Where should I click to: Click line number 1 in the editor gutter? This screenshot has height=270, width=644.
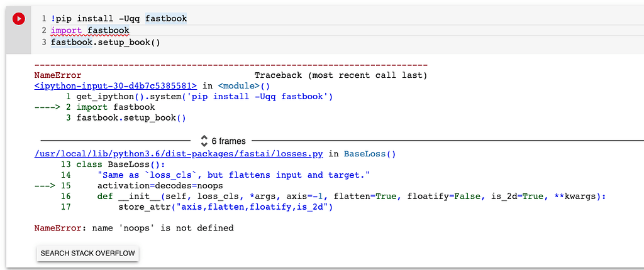tap(44, 18)
